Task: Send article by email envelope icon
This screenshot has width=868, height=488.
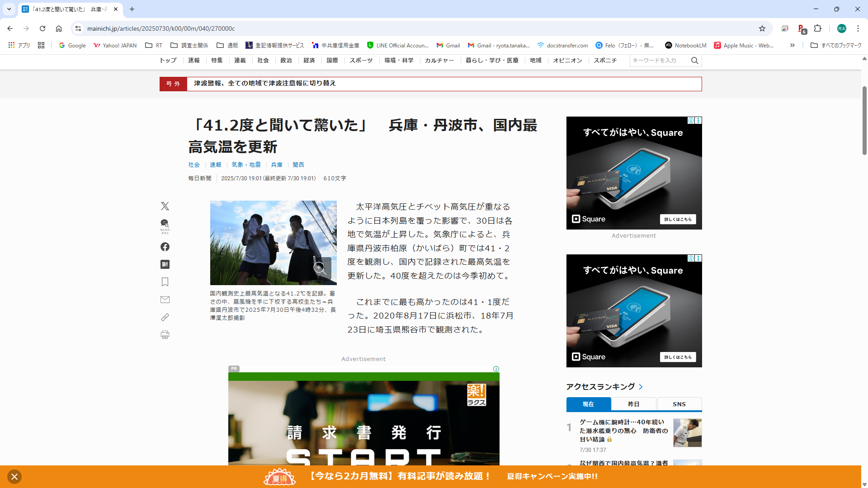Action: point(165,300)
